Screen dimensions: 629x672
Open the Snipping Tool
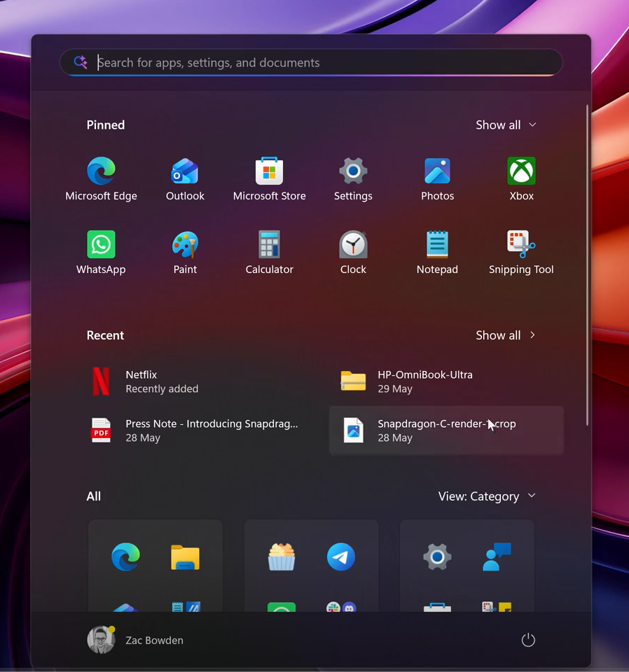point(521,253)
